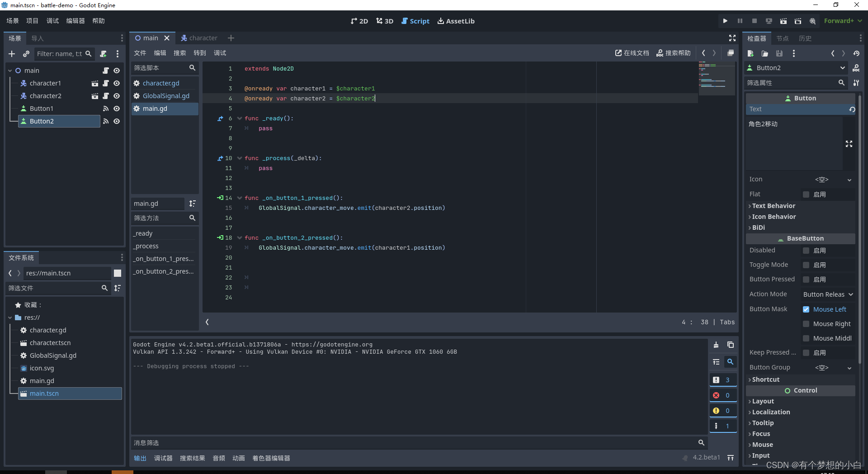Open 在线文档 online docs link

632,53
